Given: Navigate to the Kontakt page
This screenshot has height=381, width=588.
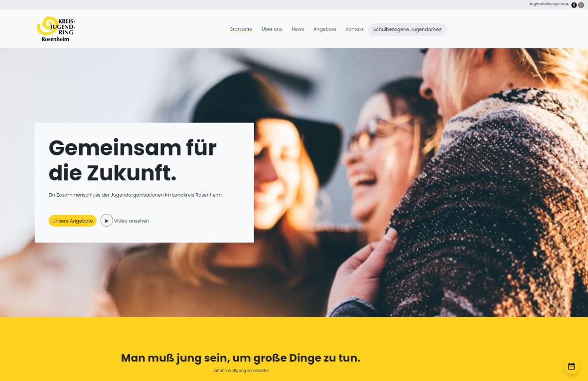Looking at the screenshot, I should pyautogui.click(x=354, y=29).
